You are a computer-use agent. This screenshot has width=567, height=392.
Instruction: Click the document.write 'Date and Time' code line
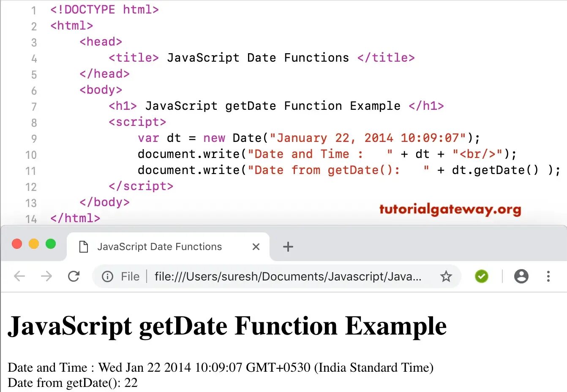coord(327,154)
